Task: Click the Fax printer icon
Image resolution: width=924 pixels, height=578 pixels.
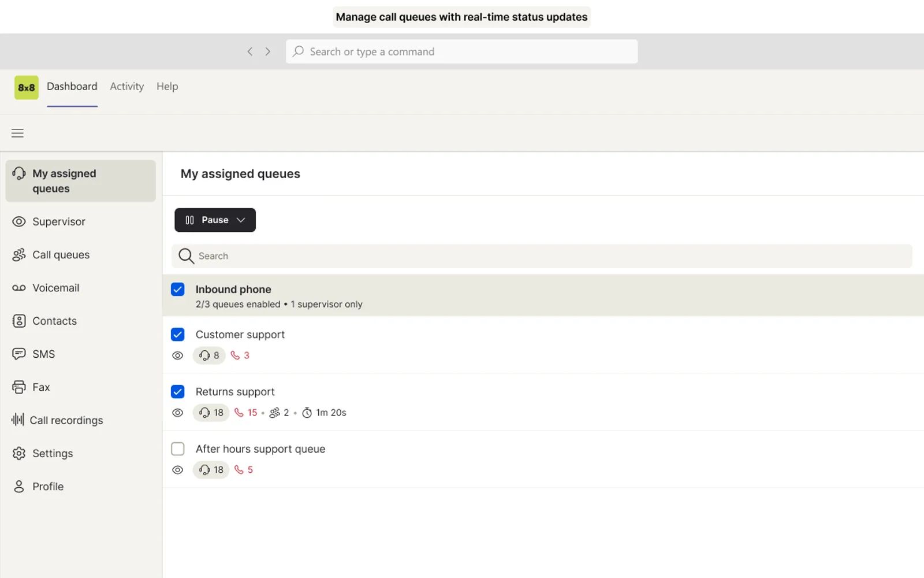Action: click(19, 387)
